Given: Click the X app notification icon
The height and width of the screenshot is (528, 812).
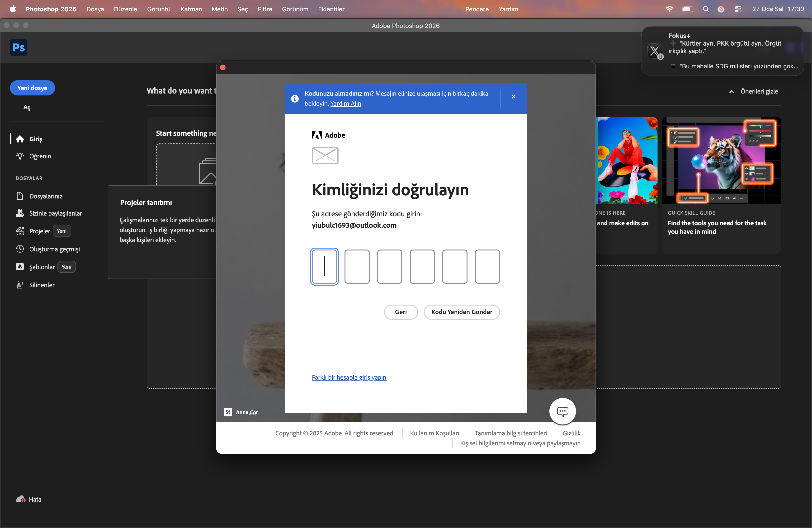Looking at the screenshot, I should click(655, 51).
